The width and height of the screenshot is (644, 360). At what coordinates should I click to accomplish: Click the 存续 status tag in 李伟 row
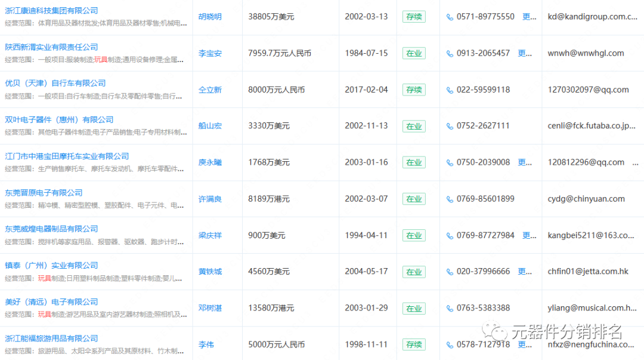point(414,345)
